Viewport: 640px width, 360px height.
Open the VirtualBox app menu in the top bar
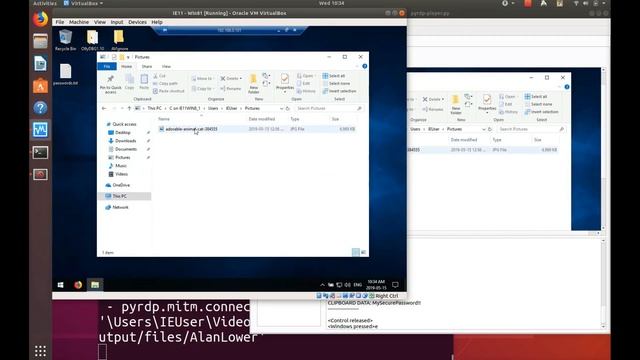coord(84,3)
